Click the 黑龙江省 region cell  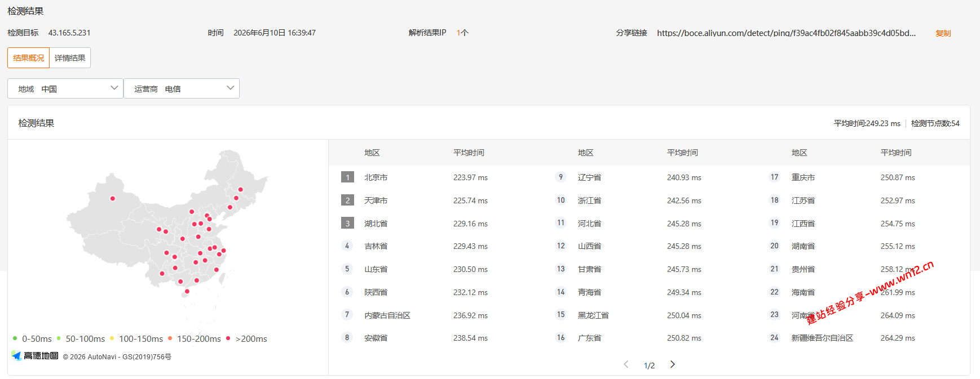coord(593,315)
